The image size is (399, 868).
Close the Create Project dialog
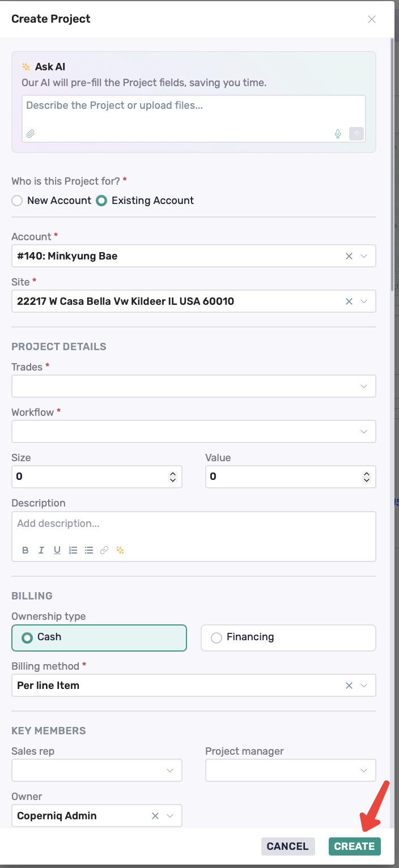pos(372,19)
